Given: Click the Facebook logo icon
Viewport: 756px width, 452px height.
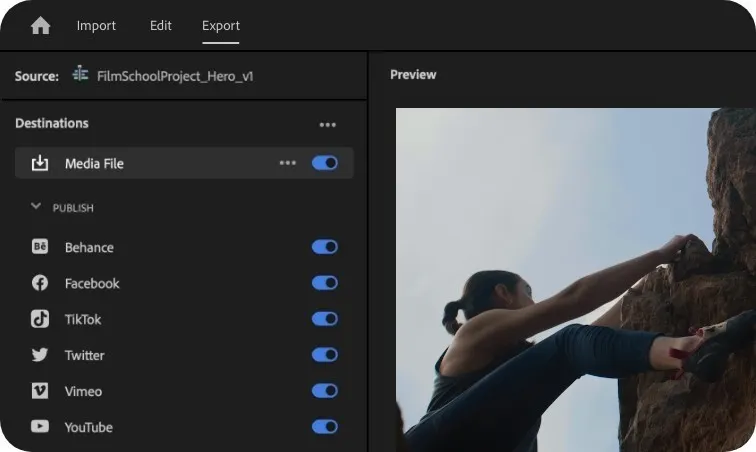Looking at the screenshot, I should (40, 283).
